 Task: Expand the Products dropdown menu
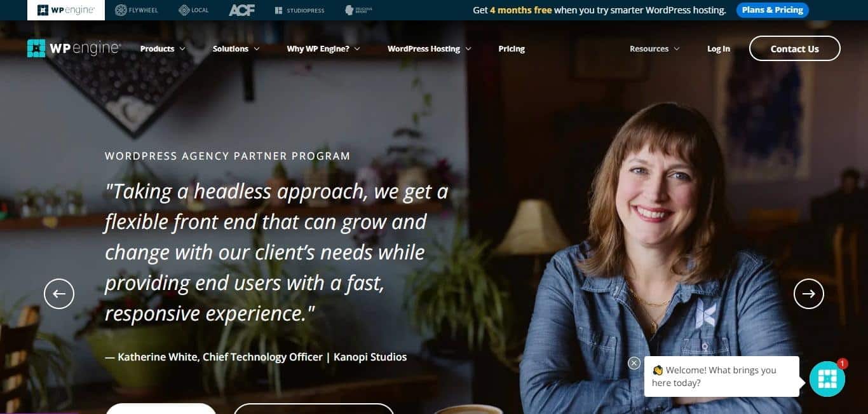pos(163,49)
